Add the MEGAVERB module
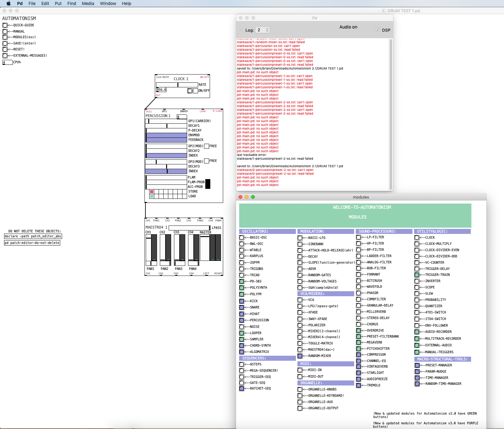This screenshot has height=429, width=504. click(x=359, y=343)
